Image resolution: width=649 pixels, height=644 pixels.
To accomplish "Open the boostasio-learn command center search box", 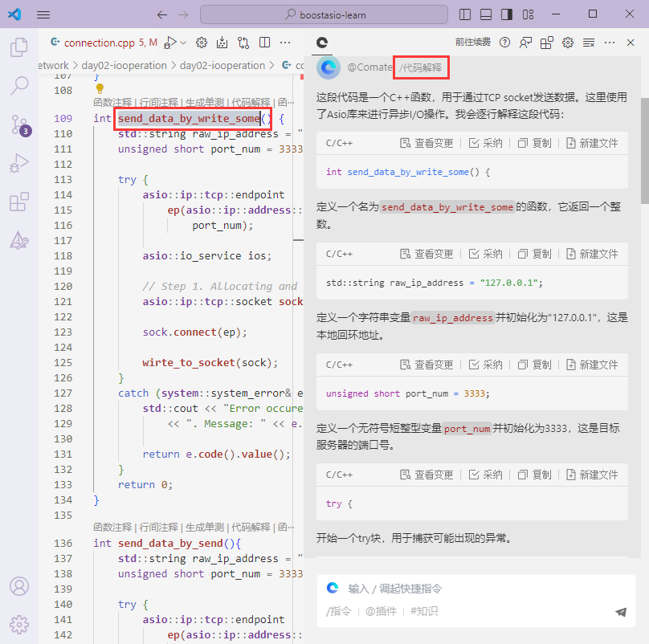I will coord(324,15).
